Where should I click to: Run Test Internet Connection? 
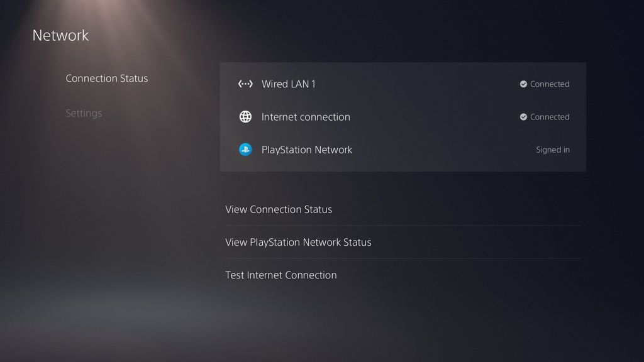pyautogui.click(x=280, y=275)
